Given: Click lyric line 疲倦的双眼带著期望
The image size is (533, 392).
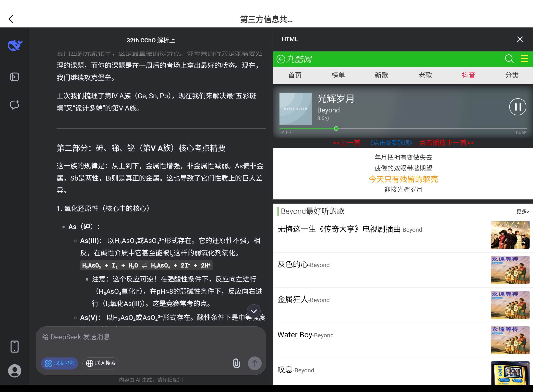Looking at the screenshot, I should (x=403, y=168).
